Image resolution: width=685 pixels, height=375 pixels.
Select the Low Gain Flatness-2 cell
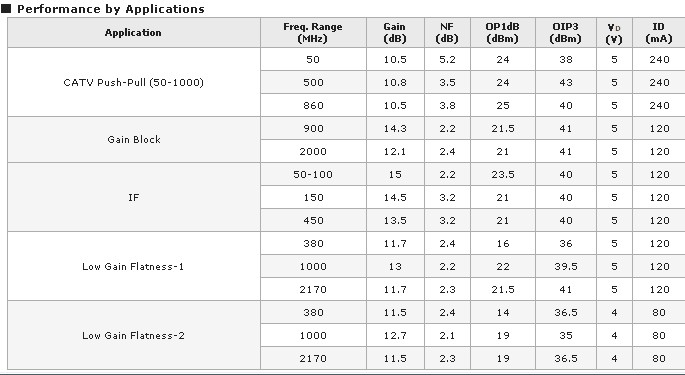134,335
